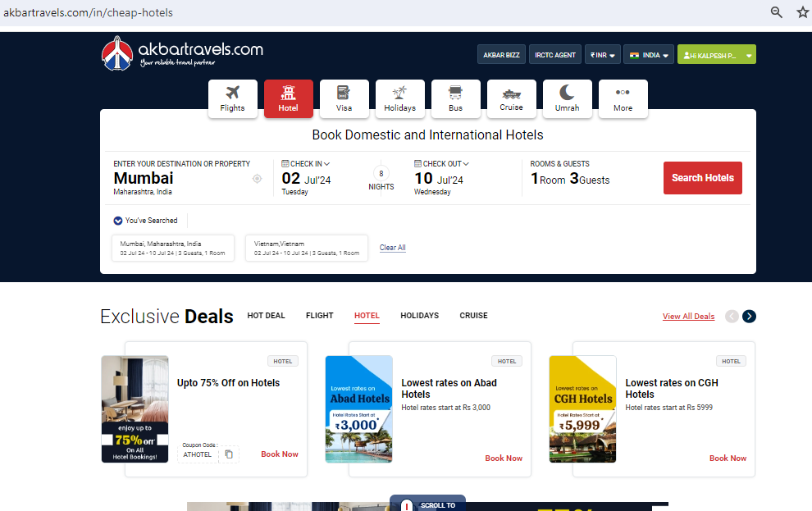The height and width of the screenshot is (511, 812).
Task: Open the Abad Hotels thumbnail image
Action: coord(359,409)
